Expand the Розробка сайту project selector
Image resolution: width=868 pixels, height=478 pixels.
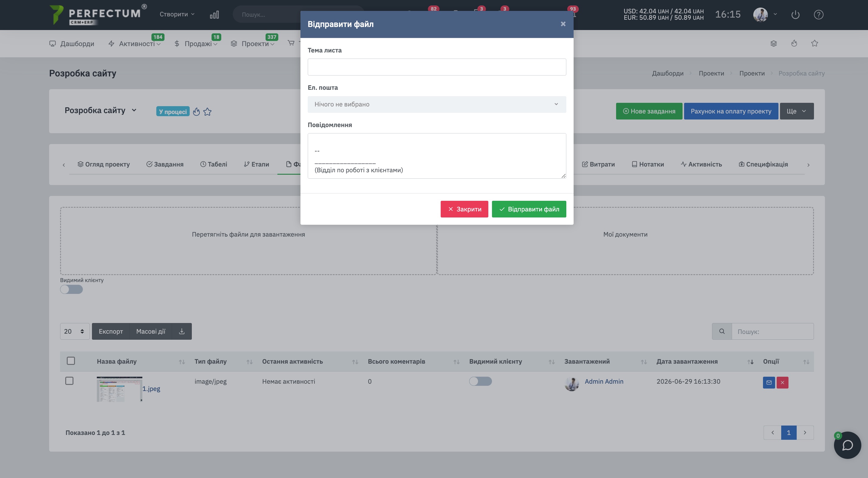coord(100,110)
